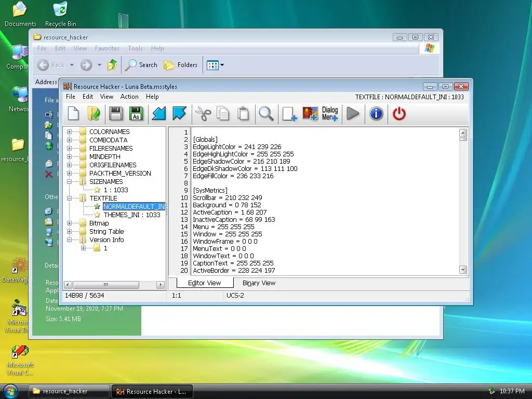Click the import resource down-arrow icon
Image resolution: width=532 pixels, height=399 pixels.
[x=159, y=114]
